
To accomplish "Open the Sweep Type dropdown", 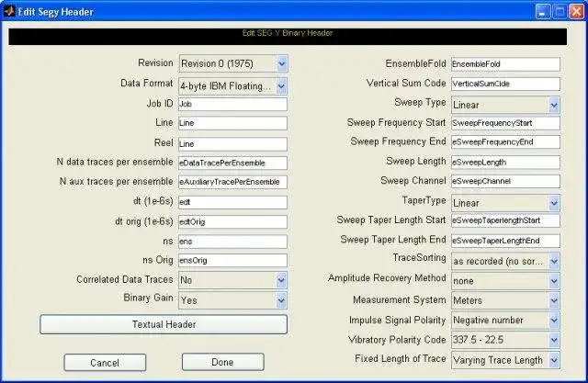I will click(505, 105).
